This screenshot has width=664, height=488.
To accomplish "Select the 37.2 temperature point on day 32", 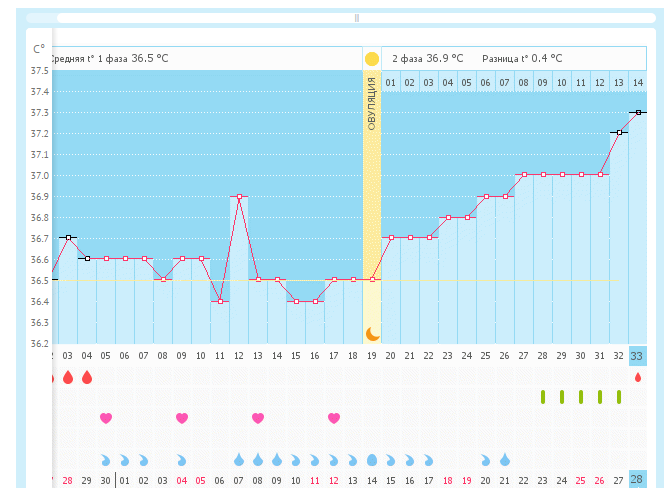I will click(x=619, y=132).
